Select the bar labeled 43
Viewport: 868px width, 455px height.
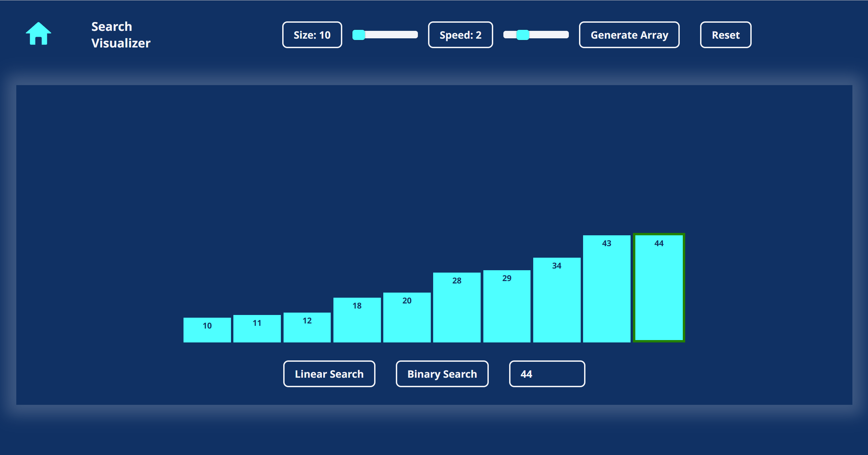click(606, 289)
